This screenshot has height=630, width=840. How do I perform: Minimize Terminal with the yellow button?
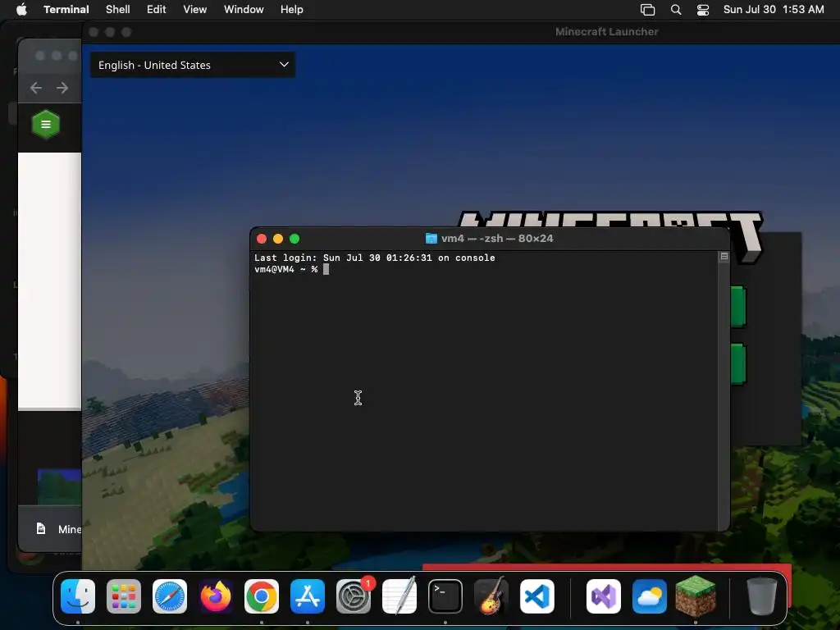(278, 239)
